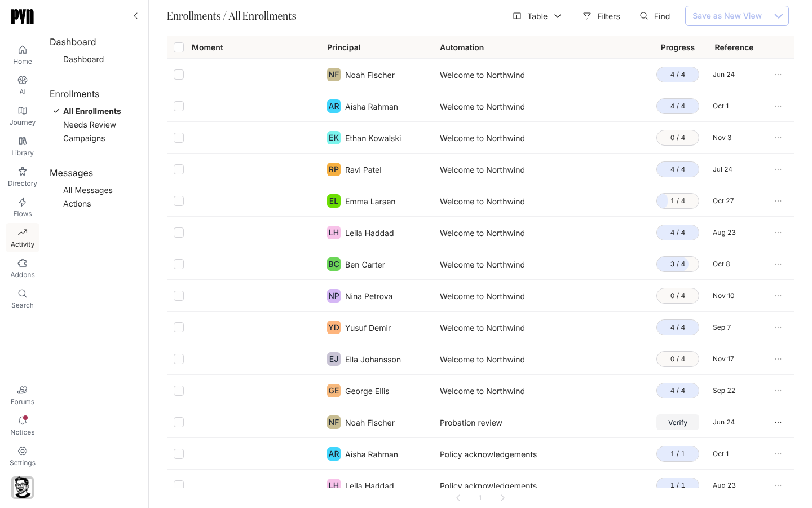Collapse the side navigation panel
Viewport: 812px width, 508px height.
135,16
